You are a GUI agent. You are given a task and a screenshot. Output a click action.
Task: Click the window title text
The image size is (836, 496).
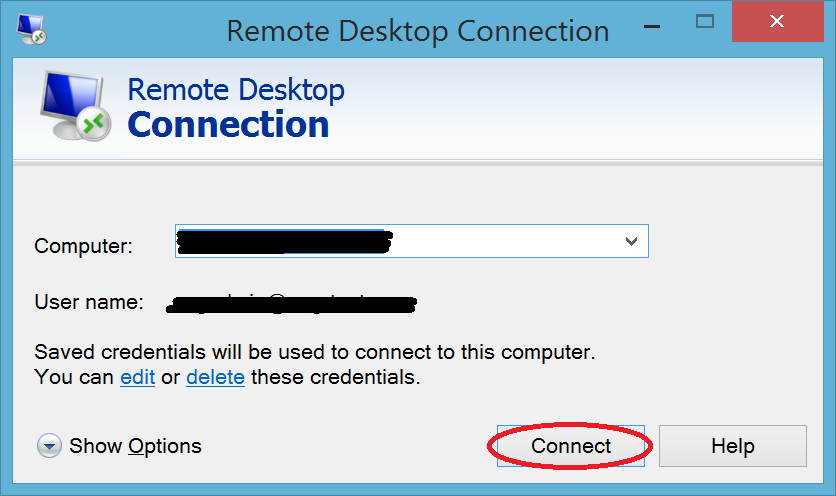pyautogui.click(x=418, y=31)
